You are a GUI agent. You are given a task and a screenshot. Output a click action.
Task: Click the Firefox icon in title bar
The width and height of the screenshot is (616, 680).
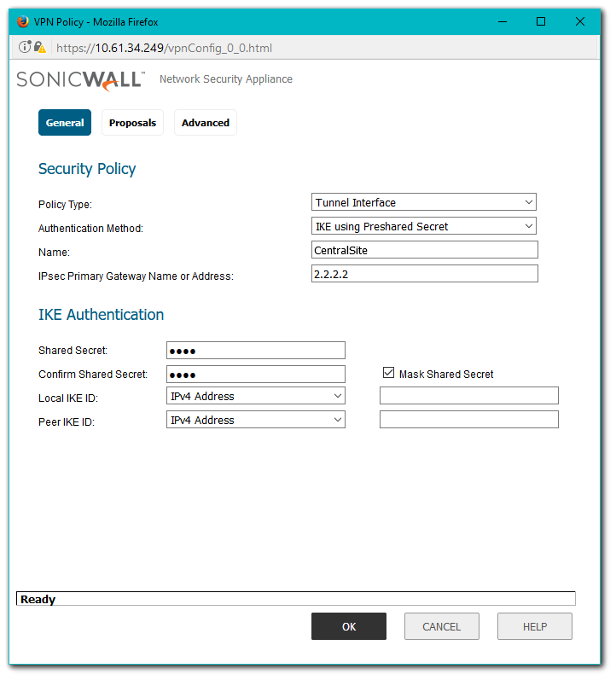click(23, 21)
